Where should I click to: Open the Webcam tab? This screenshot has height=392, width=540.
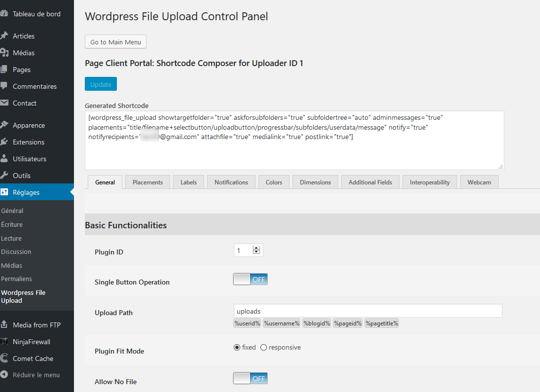coord(479,182)
